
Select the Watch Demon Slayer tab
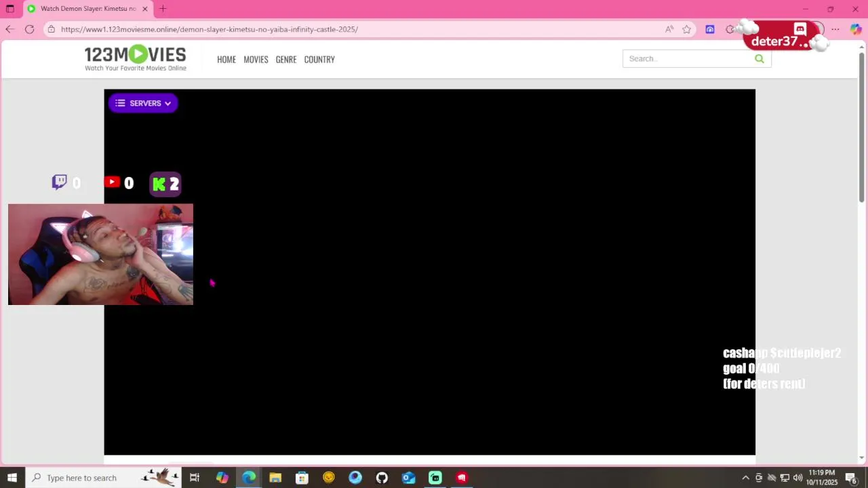click(87, 9)
